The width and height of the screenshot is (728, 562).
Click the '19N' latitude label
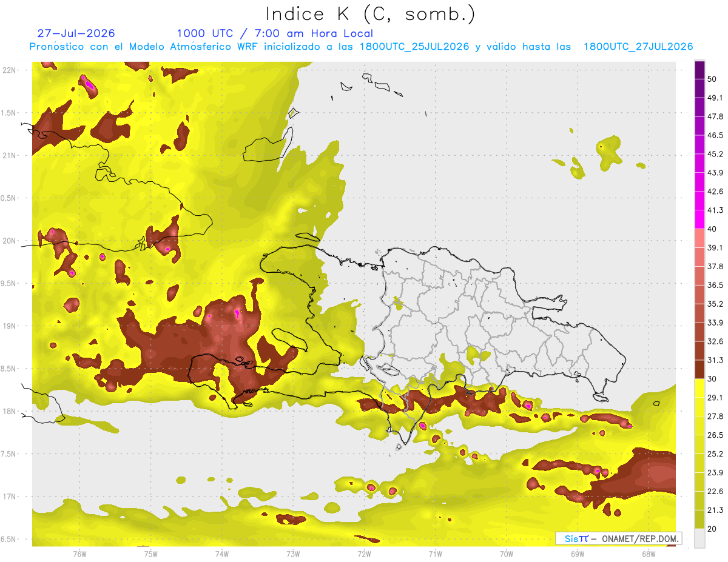(10, 326)
